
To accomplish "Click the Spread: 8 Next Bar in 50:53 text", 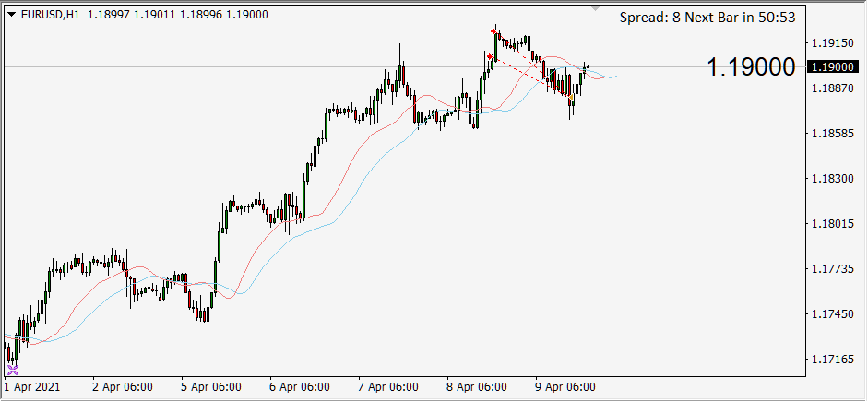I will tap(707, 18).
